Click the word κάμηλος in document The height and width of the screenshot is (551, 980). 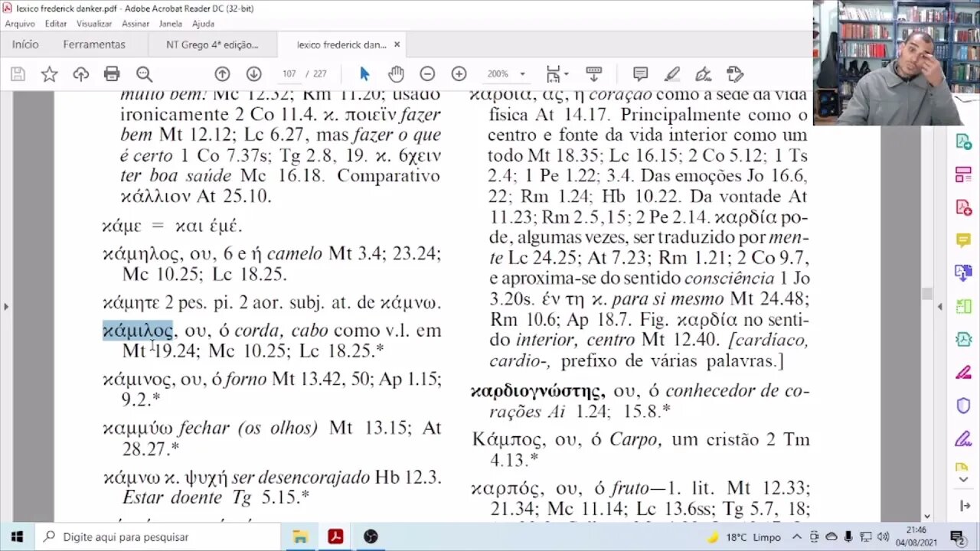pos(139,254)
